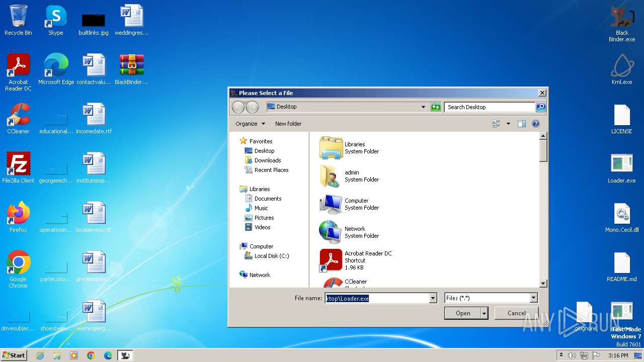The width and height of the screenshot is (644, 362).
Task: Open the Windows Start menu
Action: pos(14,355)
